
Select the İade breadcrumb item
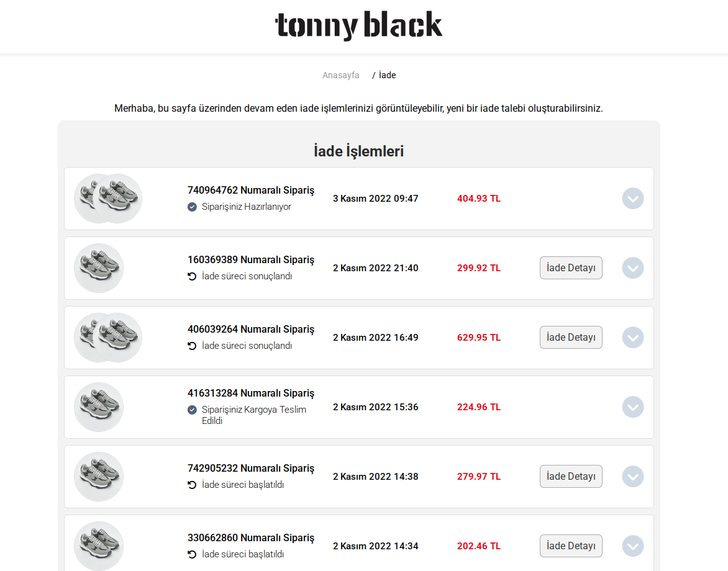[x=387, y=75]
